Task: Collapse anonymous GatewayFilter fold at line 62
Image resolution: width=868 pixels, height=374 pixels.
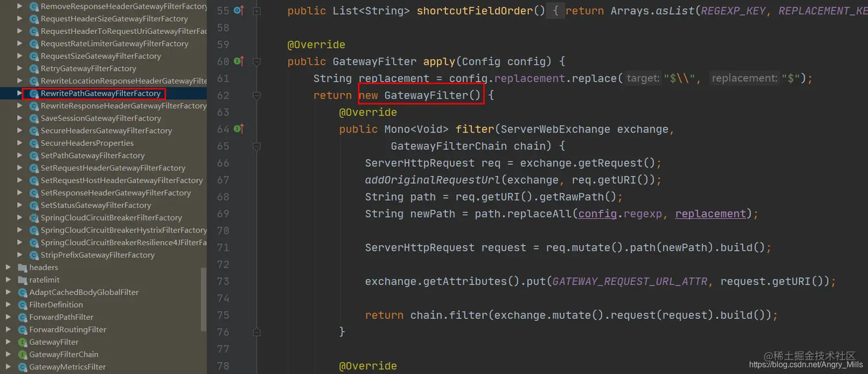Action: click(257, 95)
